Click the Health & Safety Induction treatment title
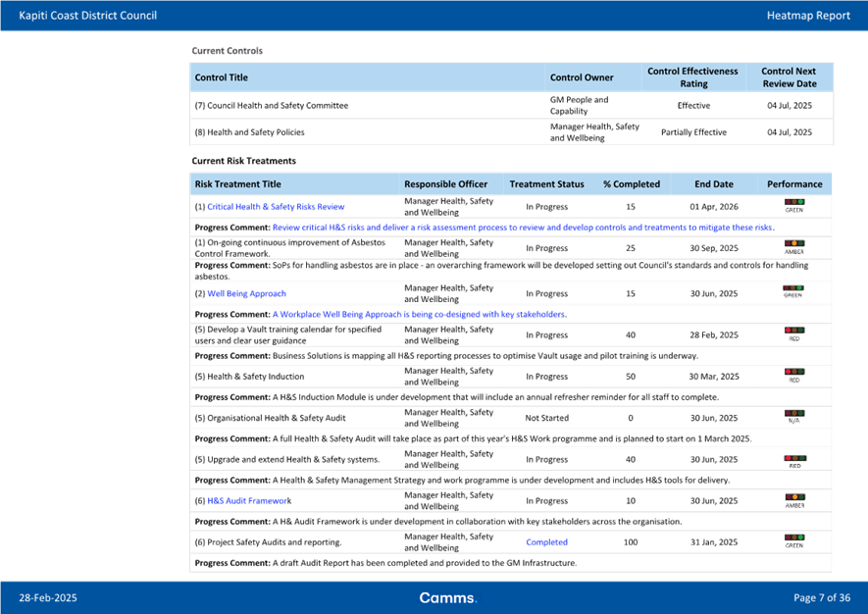 point(249,377)
